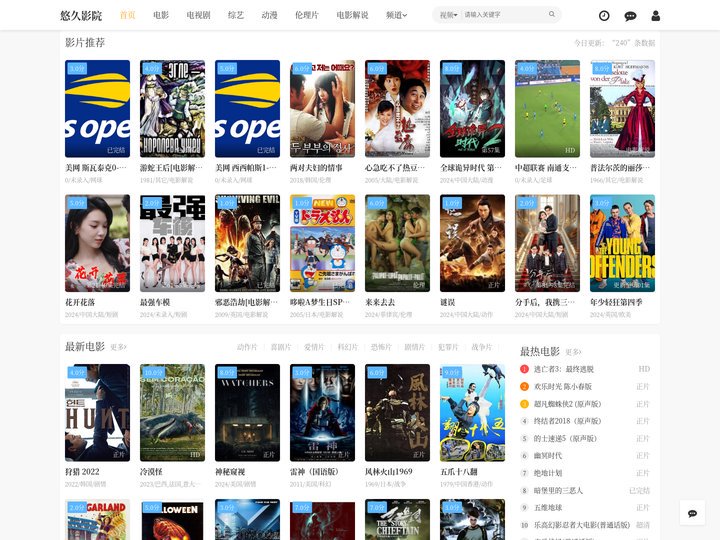Open hot list item 欢乐时光 陈小春版
Screen dimensions: 720x540
coord(562,387)
